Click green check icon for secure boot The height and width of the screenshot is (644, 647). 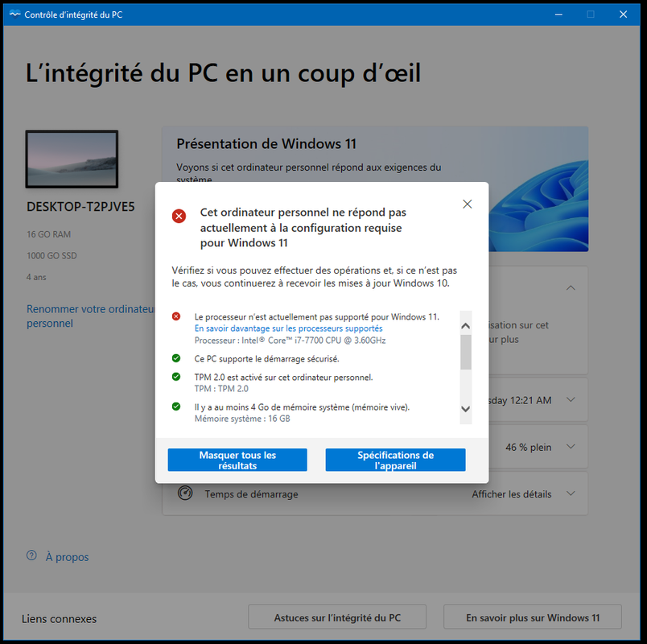click(x=176, y=358)
